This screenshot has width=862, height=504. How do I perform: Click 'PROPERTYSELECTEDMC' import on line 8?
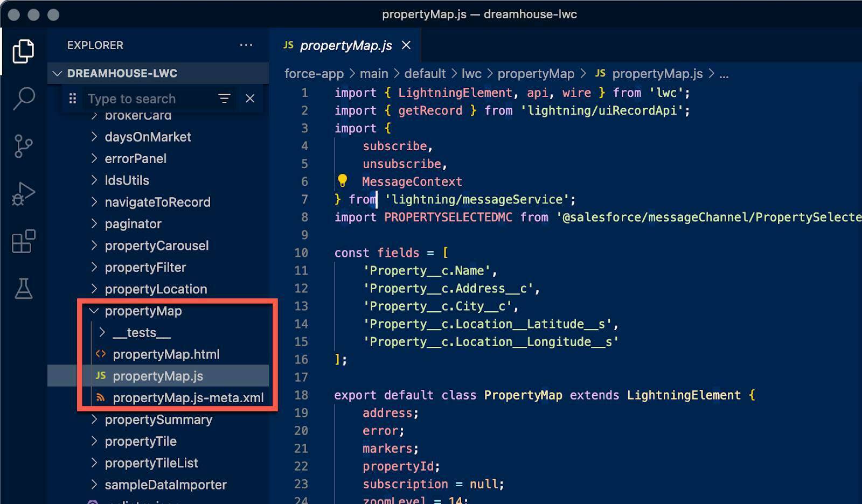[x=448, y=217]
